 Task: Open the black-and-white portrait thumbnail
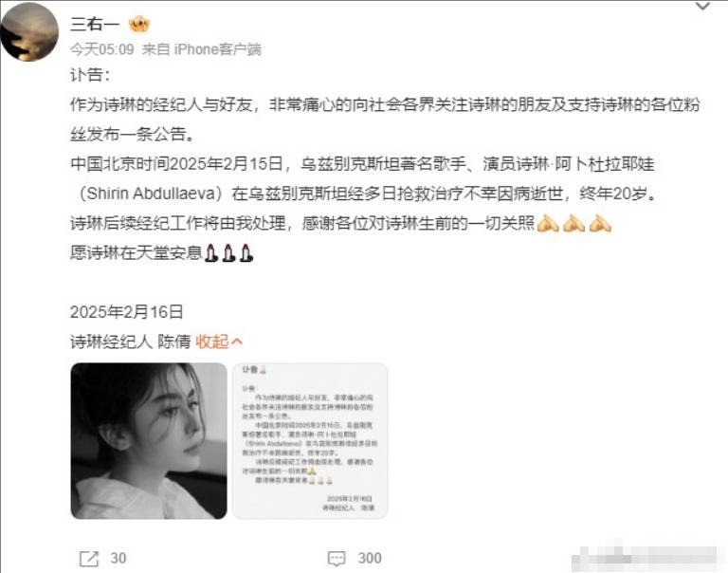coord(149,440)
